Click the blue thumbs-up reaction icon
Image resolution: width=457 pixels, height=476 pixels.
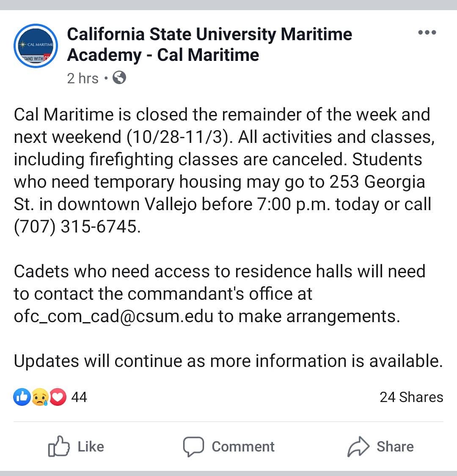[x=22, y=397]
